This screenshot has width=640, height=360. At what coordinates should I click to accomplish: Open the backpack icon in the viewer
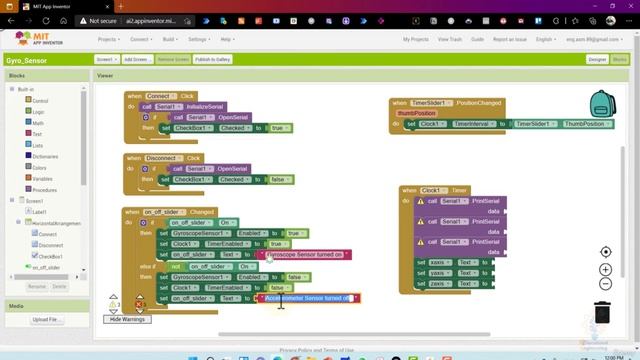pyautogui.click(x=602, y=104)
